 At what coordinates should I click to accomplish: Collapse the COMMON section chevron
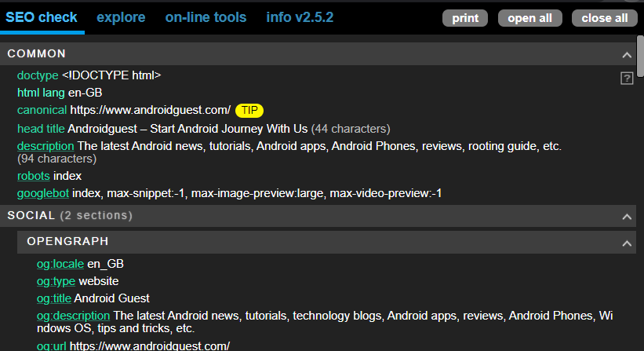(627, 55)
